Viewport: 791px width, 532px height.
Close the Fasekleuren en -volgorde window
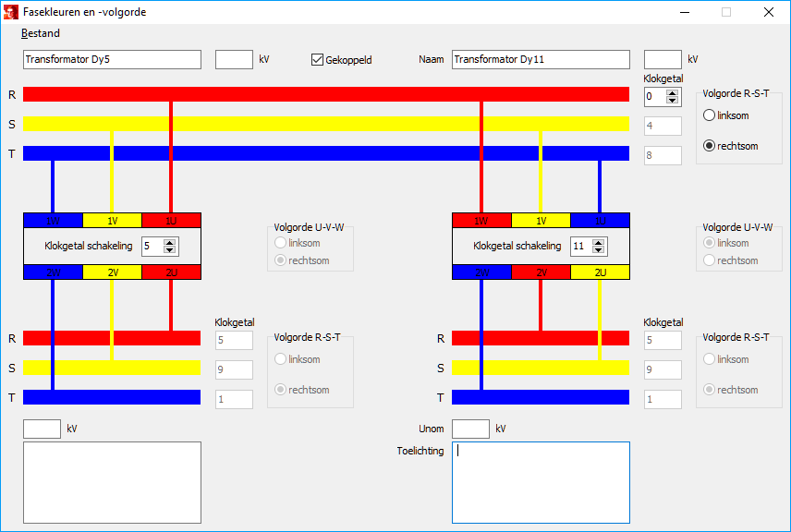(x=769, y=12)
